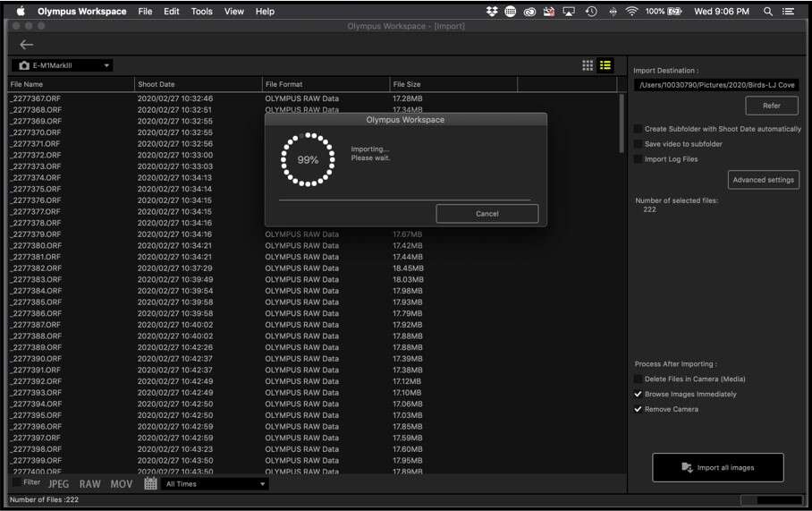
Task: Click the Import Destination path field
Action: [x=716, y=84]
